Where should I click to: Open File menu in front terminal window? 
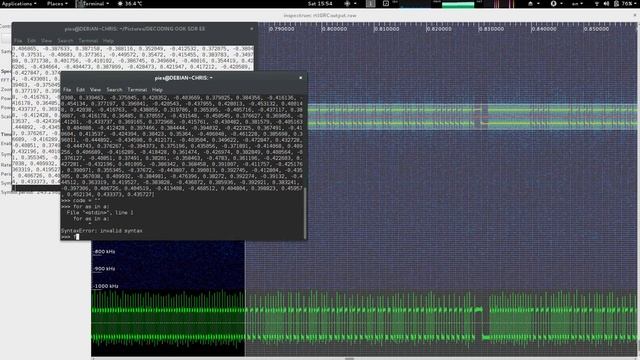tap(67, 89)
